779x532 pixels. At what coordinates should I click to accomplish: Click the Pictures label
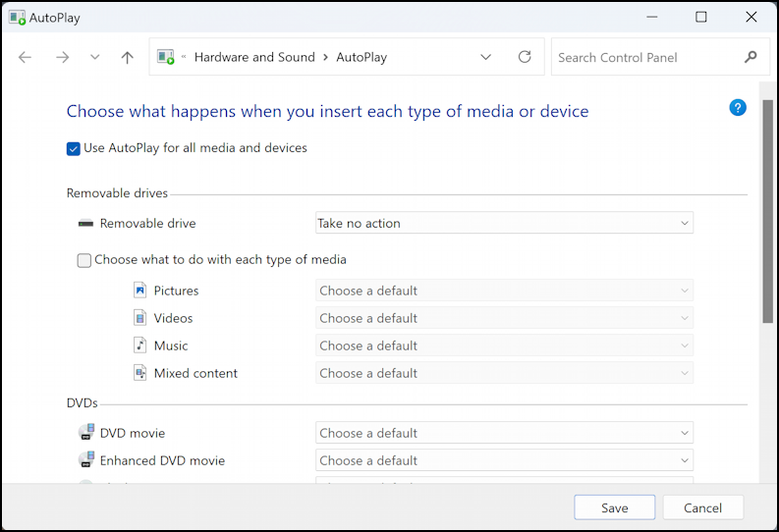tap(176, 291)
